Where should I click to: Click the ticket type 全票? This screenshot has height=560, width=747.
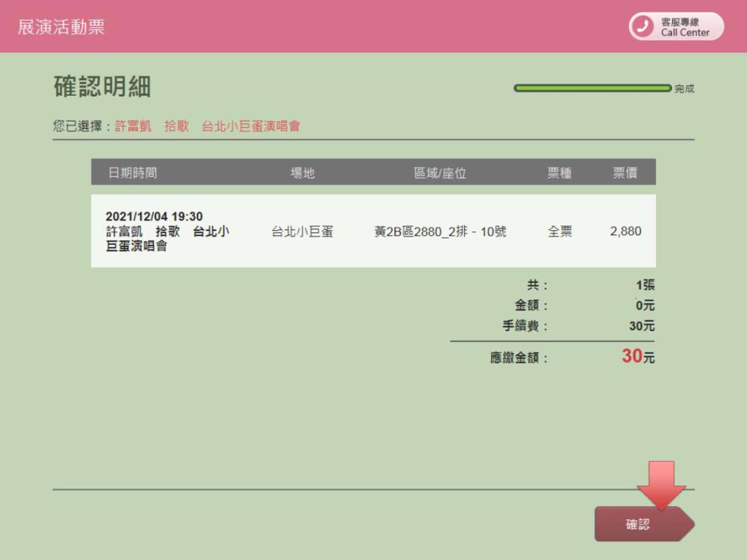click(x=560, y=231)
